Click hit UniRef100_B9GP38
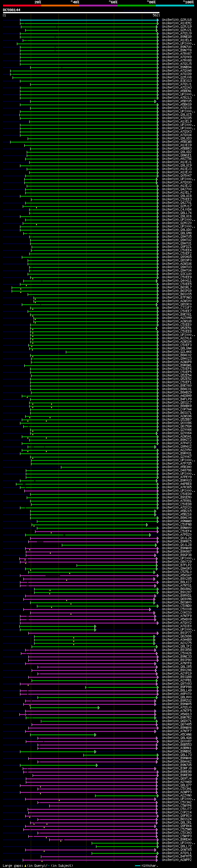197x868 pixels. 177,555
